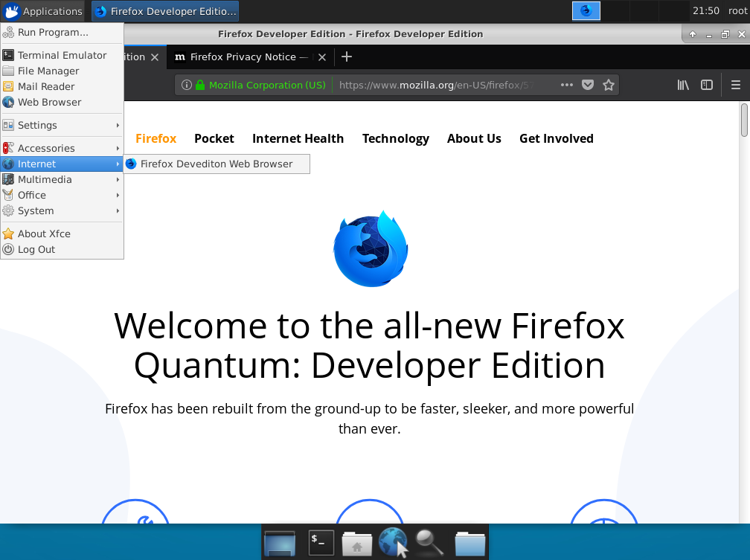Launch Web Browser menu entry

click(x=62, y=103)
